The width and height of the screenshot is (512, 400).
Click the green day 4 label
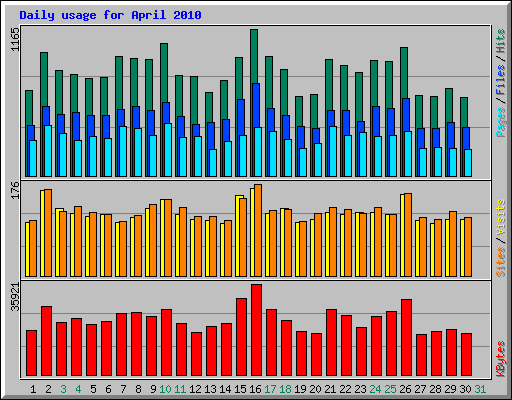click(x=78, y=389)
